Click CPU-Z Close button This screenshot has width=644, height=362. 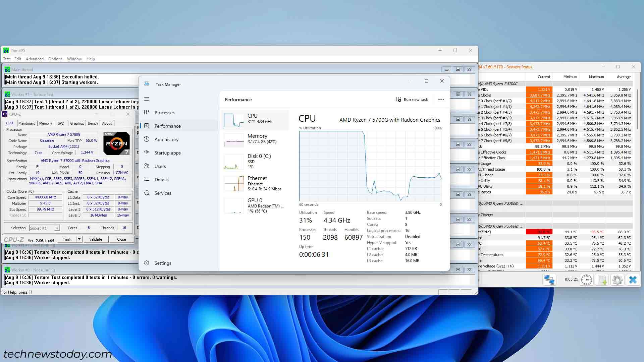pos(121,239)
